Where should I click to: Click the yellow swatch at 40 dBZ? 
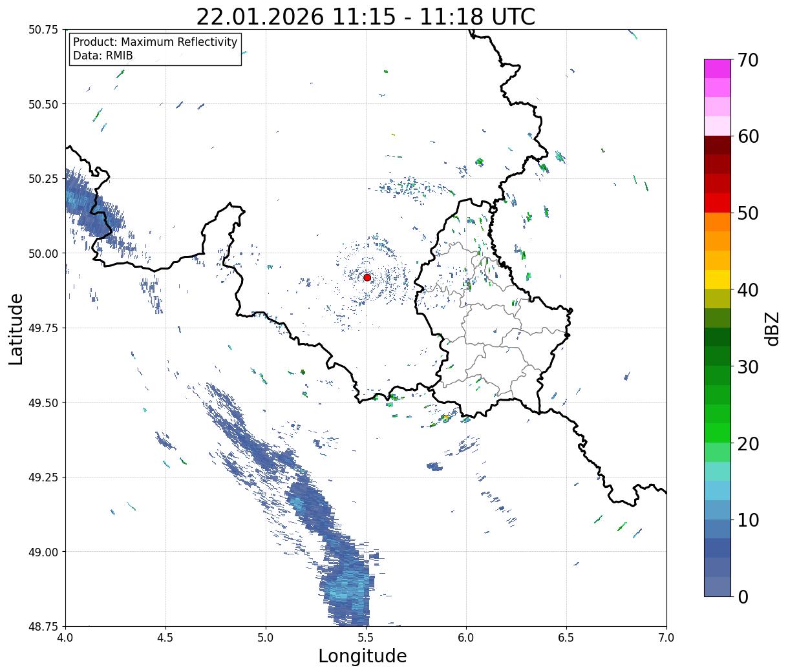[x=718, y=280]
